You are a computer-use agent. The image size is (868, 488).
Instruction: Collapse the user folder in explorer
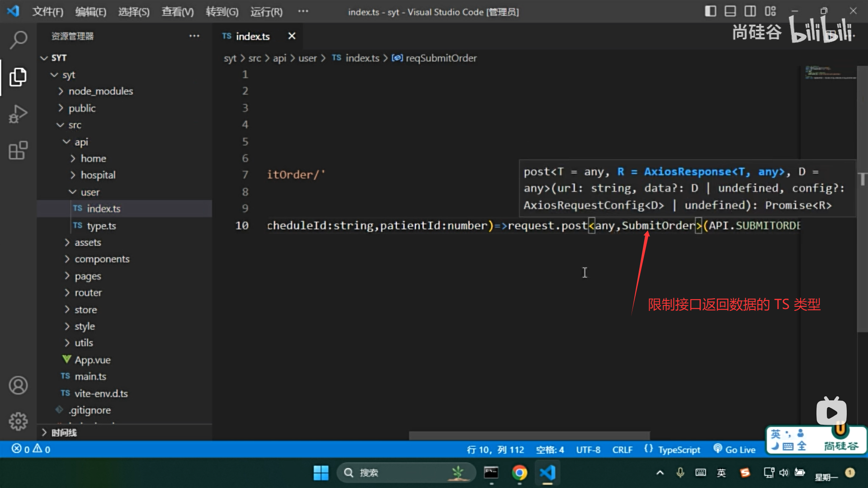click(x=90, y=192)
